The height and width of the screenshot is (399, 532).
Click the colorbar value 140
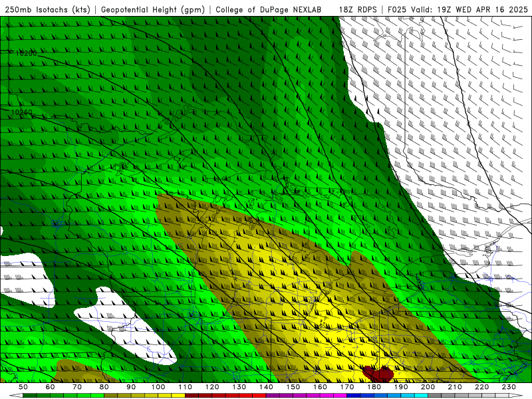(266, 387)
